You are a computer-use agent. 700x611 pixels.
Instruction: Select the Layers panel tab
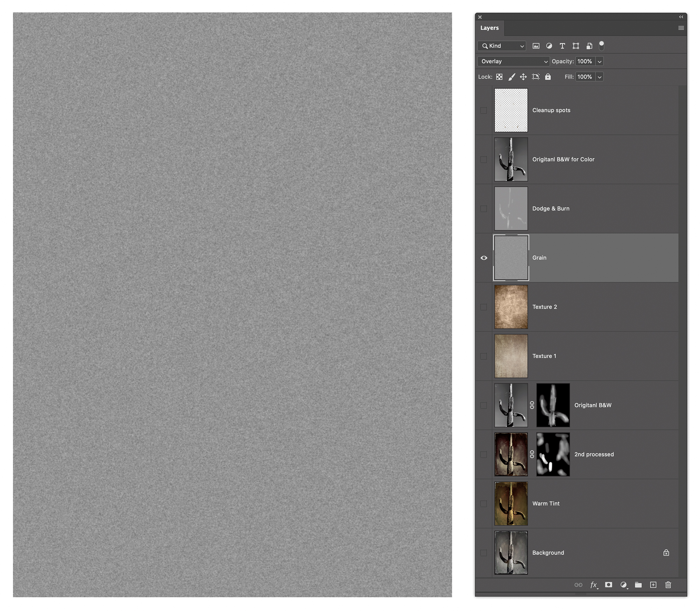tap(489, 28)
